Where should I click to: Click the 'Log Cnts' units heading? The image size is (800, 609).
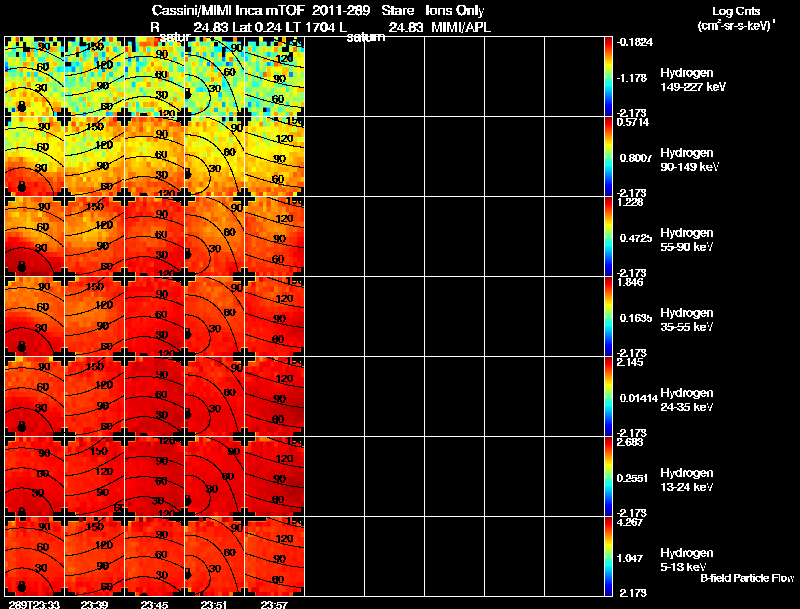point(736,11)
